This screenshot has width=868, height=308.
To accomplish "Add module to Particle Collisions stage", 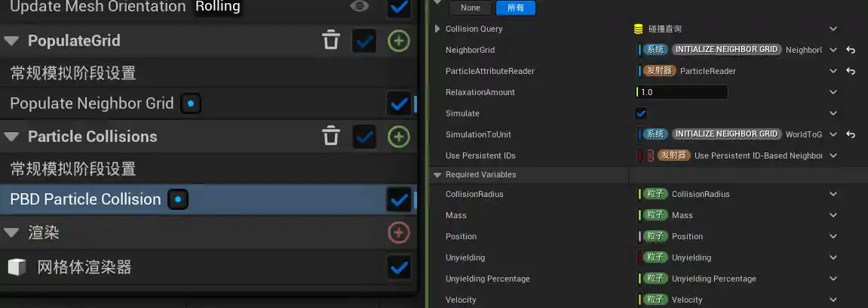I will click(x=398, y=137).
